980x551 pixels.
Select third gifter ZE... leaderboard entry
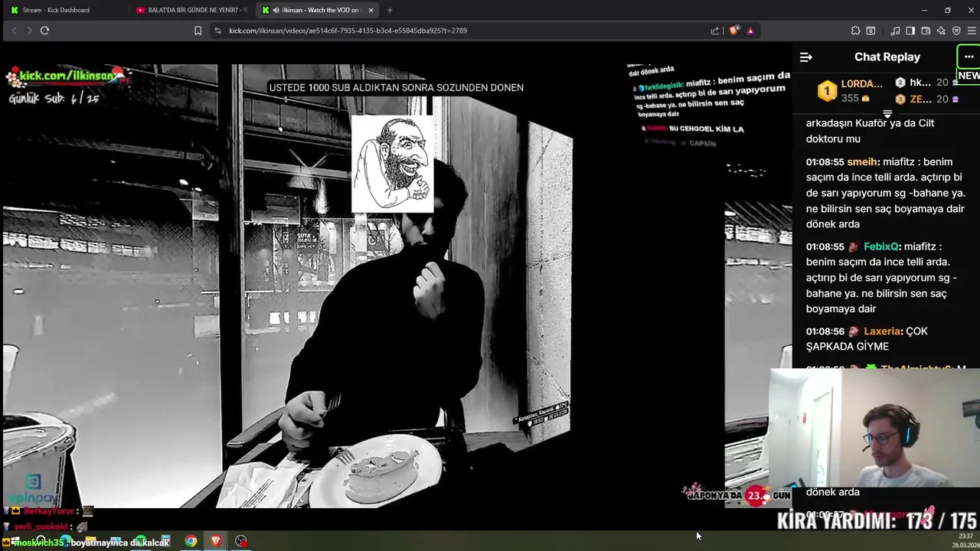(x=925, y=99)
